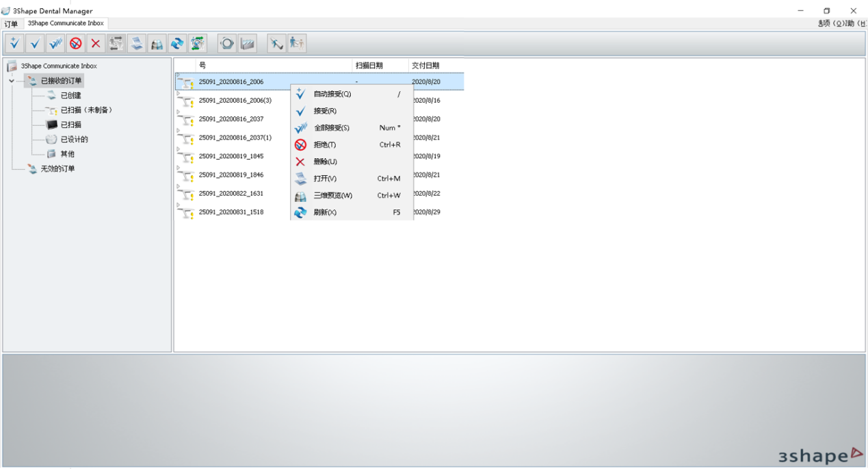
Task: Select order text 25091_20200819_1845
Action: click(x=231, y=156)
